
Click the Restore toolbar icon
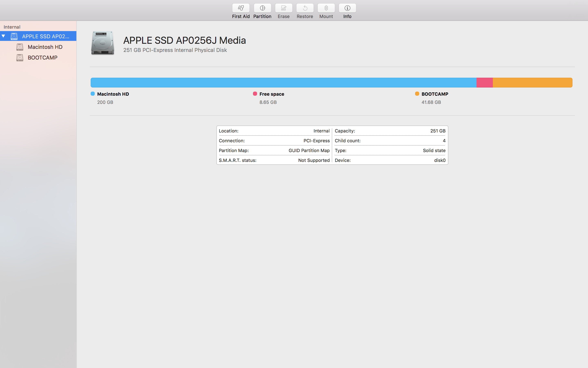(305, 8)
